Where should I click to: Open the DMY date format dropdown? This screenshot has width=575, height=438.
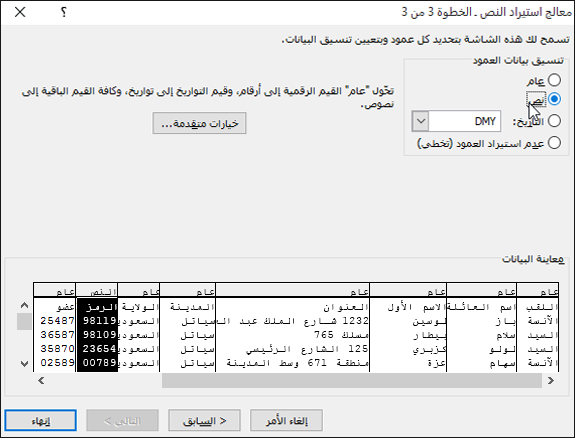coord(421,121)
